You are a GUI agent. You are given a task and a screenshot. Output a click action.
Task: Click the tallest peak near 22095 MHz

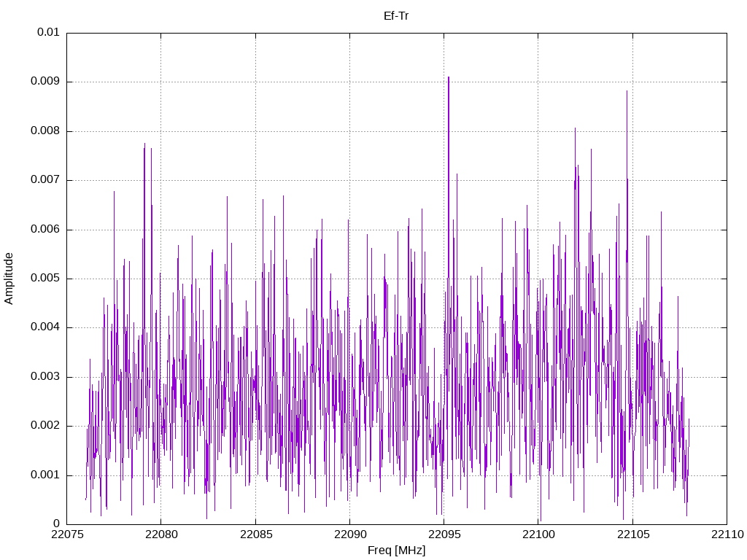click(x=449, y=78)
